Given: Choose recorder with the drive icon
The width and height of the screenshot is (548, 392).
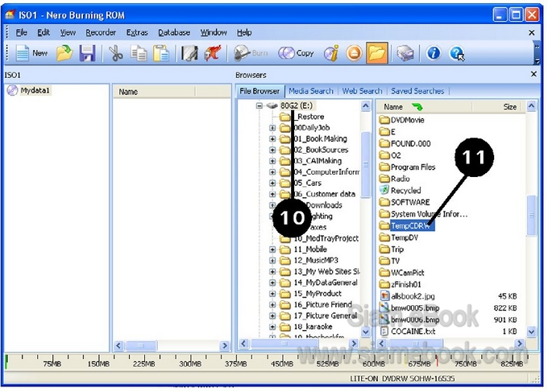Looking at the screenshot, I should pos(405,53).
